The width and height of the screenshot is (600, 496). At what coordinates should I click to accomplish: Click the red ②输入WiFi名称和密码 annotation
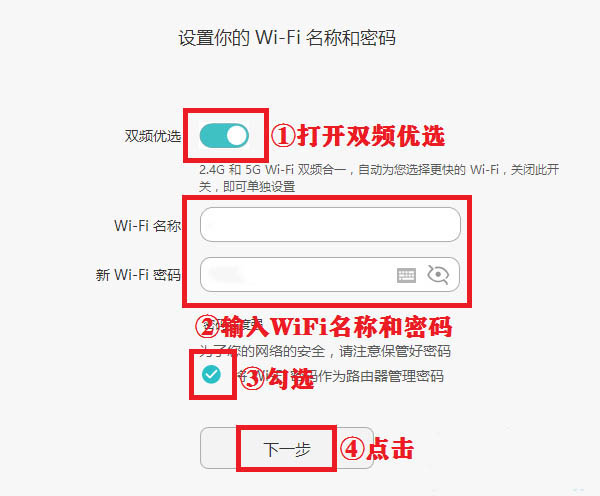[324, 327]
